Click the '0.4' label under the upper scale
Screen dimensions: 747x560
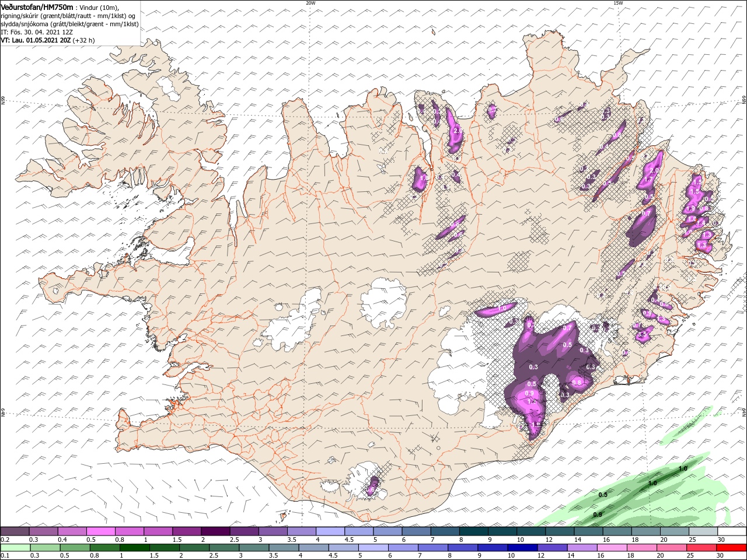[62, 540]
